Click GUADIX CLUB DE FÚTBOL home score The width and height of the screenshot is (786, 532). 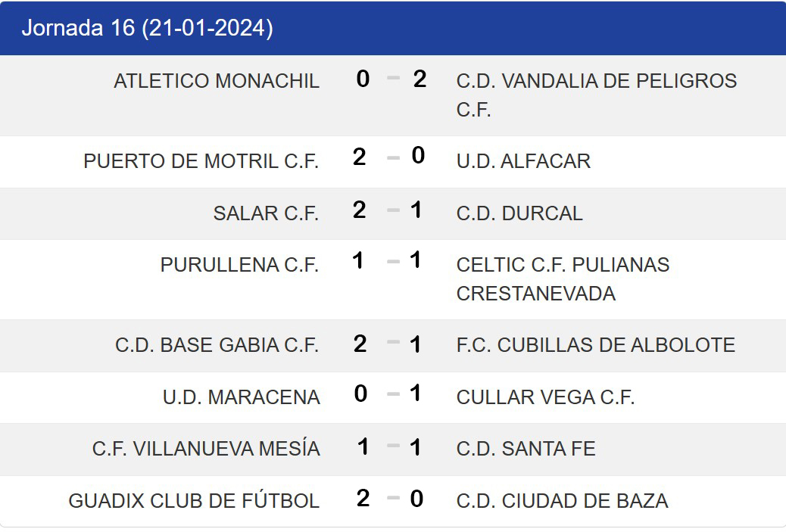click(x=363, y=498)
